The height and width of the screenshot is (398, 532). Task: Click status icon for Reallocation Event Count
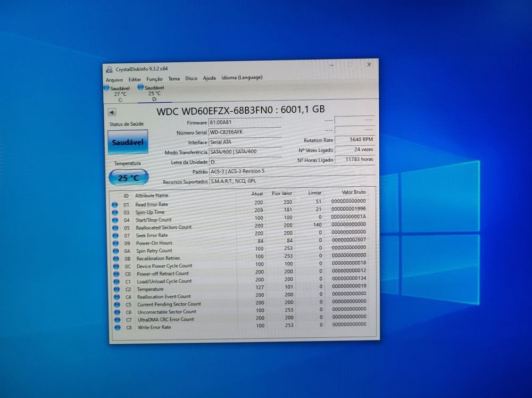pyautogui.click(x=117, y=297)
